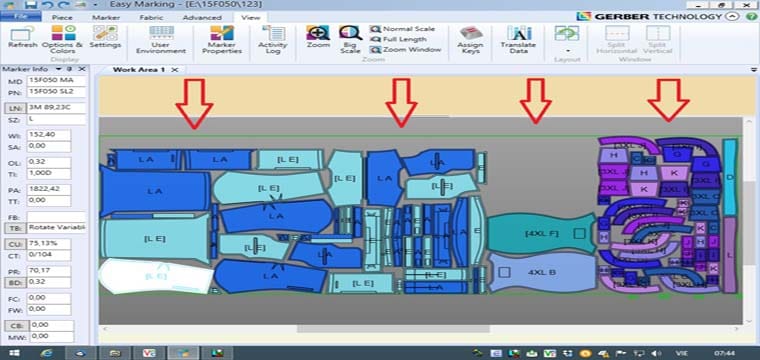Collapse the ribbon using the chevron button
The width and height of the screenshot is (760, 360).
(x=733, y=16)
